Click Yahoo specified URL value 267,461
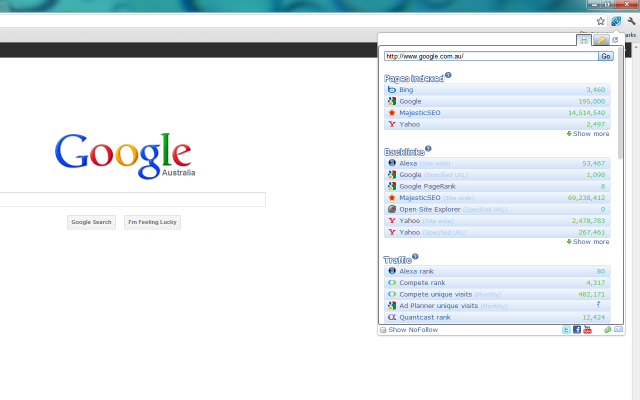The image size is (640, 400). [x=592, y=232]
